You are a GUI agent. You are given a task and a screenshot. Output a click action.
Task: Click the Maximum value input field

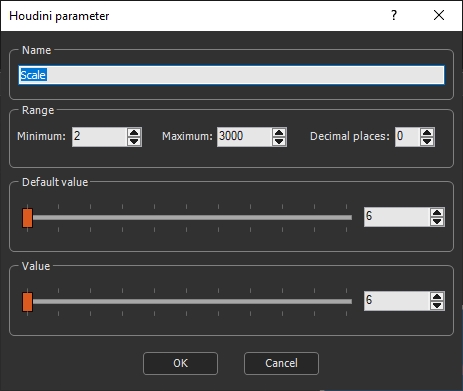point(244,137)
